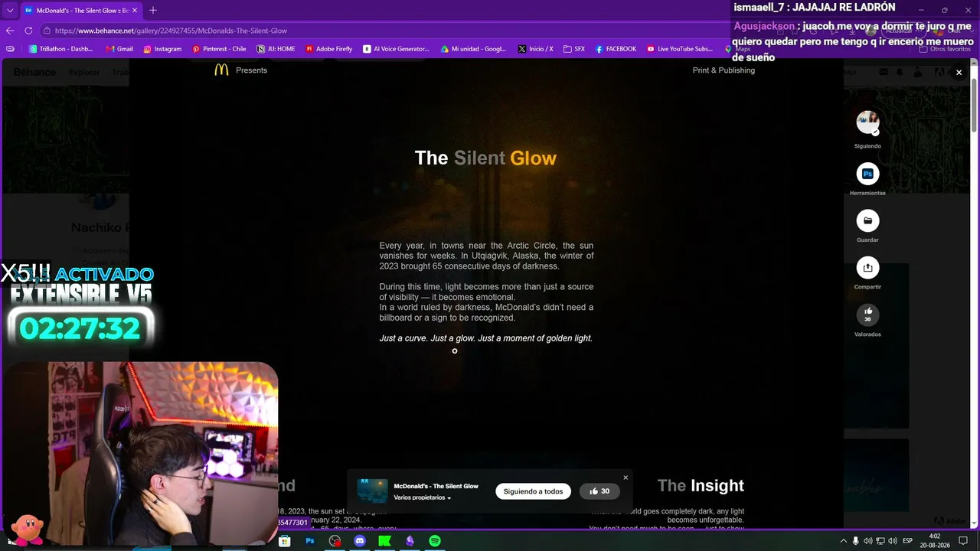The height and width of the screenshot is (551, 980).
Task: Open Discord from the taskbar
Action: click(x=360, y=541)
